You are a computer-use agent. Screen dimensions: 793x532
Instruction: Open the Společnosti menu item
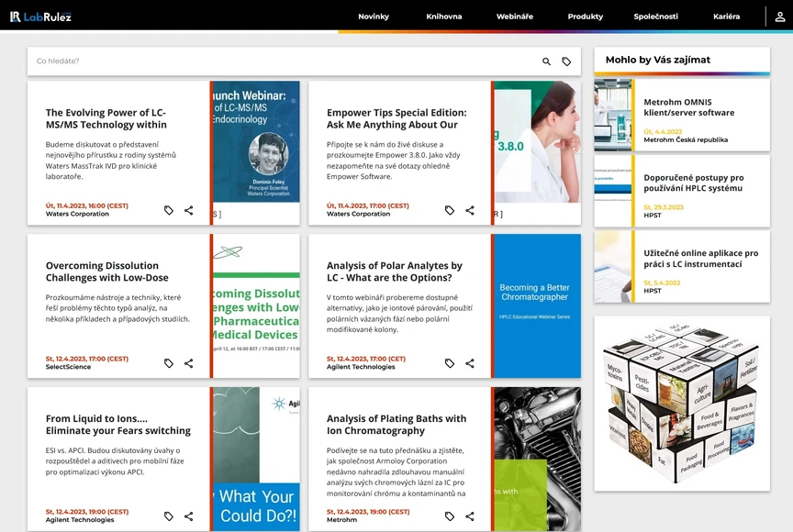tap(656, 17)
